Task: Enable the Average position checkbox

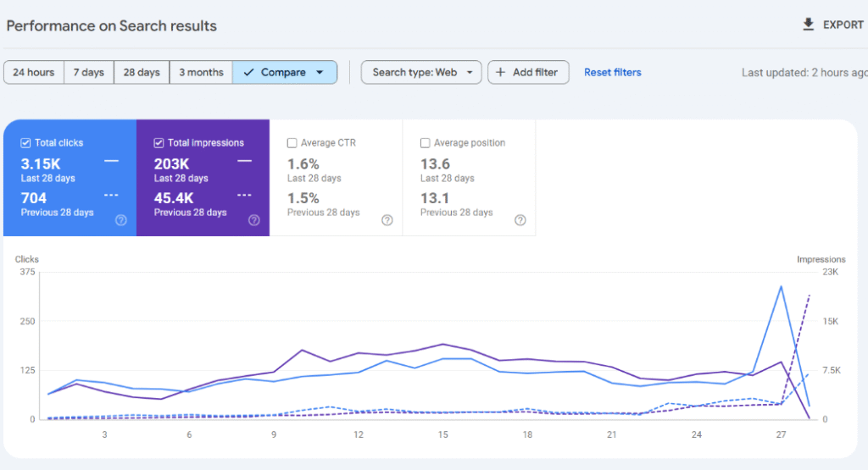Action: [426, 143]
